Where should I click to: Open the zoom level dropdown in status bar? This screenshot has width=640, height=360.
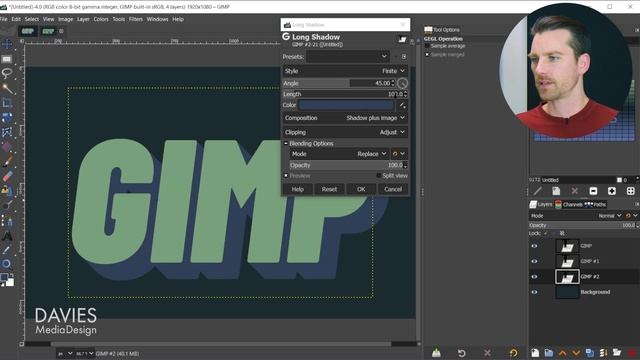tap(84, 353)
